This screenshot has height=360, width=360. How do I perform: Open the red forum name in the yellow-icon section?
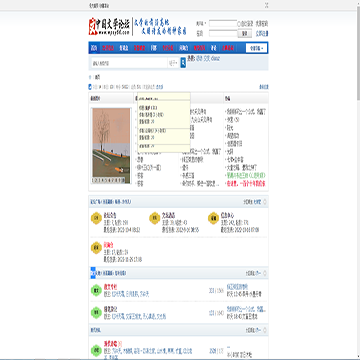coord(108,244)
